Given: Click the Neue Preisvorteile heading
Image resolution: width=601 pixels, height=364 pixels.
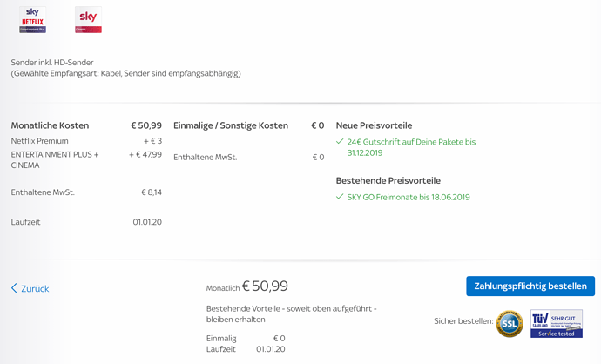Looking at the screenshot, I should [x=374, y=125].
